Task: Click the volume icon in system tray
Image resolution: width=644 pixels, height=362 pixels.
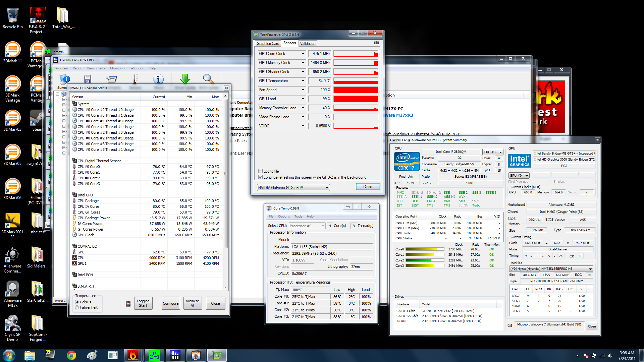Action: pyautogui.click(x=610, y=356)
